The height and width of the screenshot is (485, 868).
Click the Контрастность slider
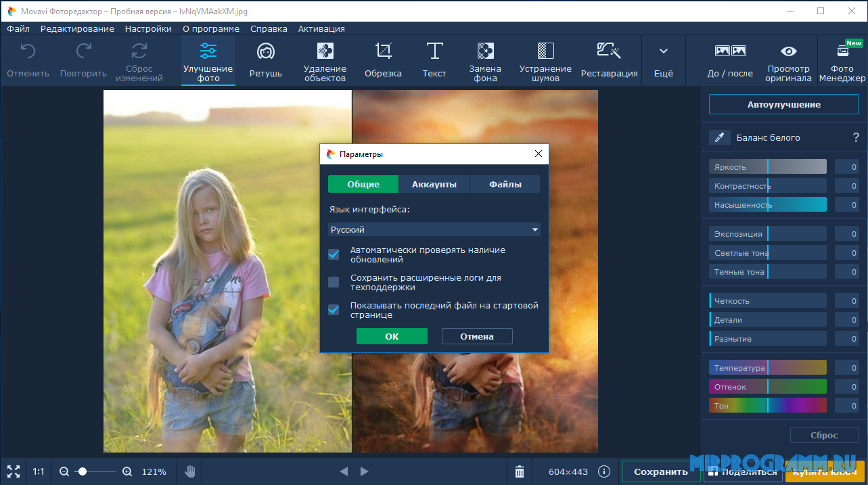[768, 185]
